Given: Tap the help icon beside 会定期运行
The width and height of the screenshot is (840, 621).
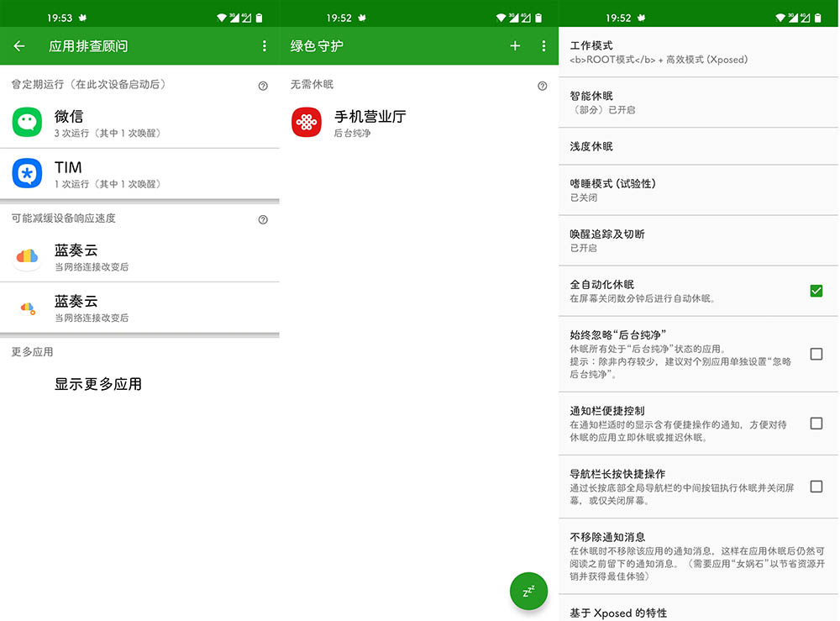Looking at the screenshot, I should pyautogui.click(x=263, y=85).
